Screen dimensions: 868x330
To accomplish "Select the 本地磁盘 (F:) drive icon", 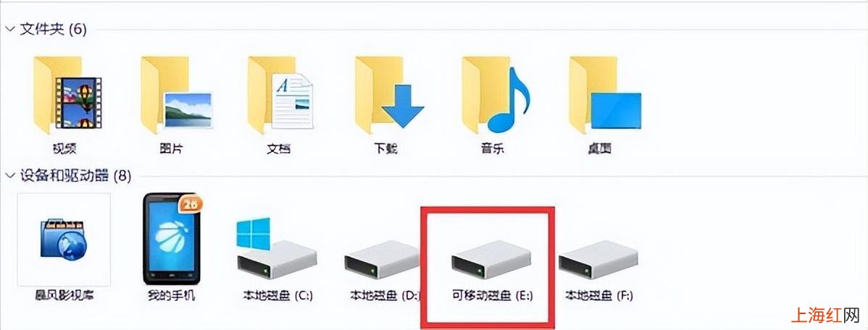I will [598, 260].
